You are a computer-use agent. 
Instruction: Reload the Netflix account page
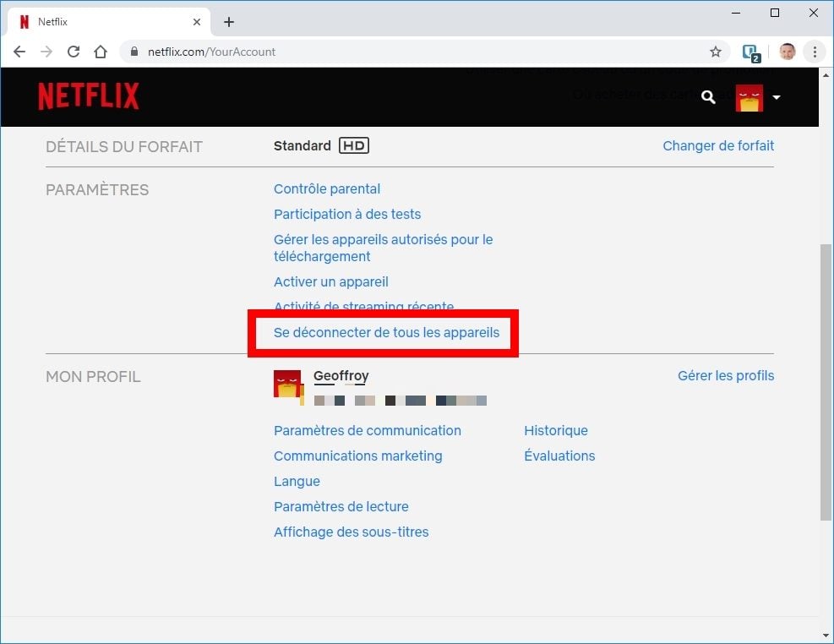pyautogui.click(x=74, y=52)
